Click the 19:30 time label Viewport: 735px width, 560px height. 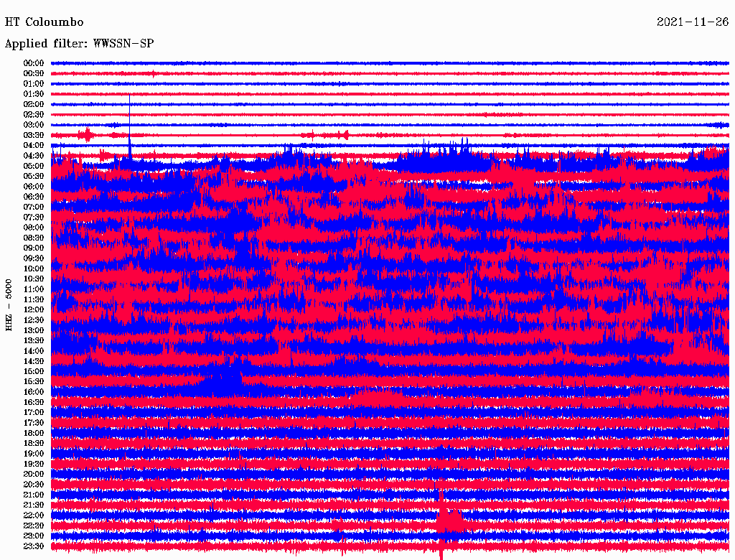coord(34,464)
